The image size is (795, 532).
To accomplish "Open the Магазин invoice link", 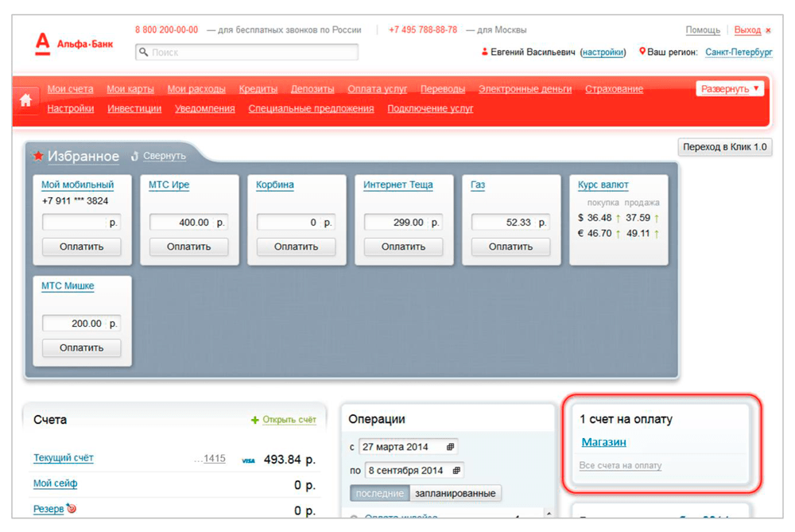I will click(603, 442).
